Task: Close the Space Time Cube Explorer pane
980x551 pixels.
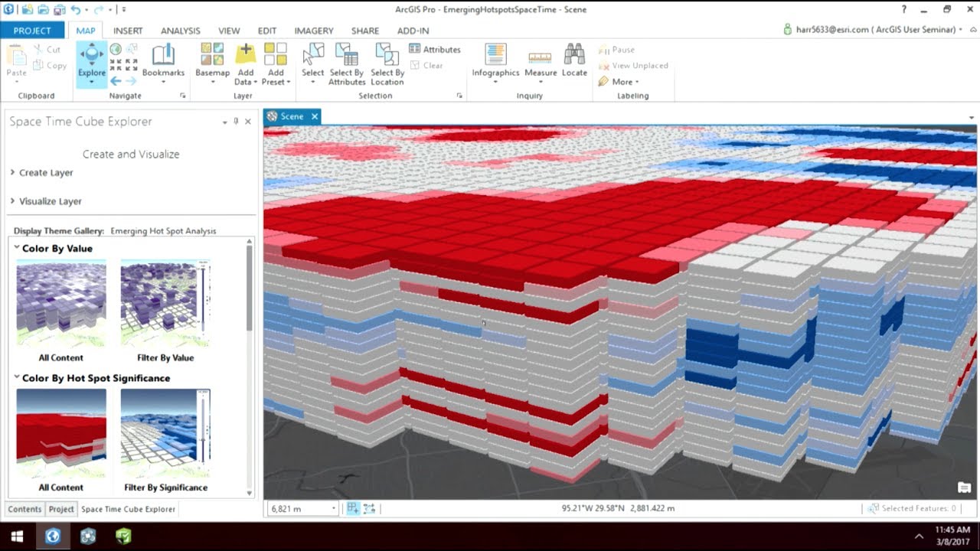Action: (248, 122)
